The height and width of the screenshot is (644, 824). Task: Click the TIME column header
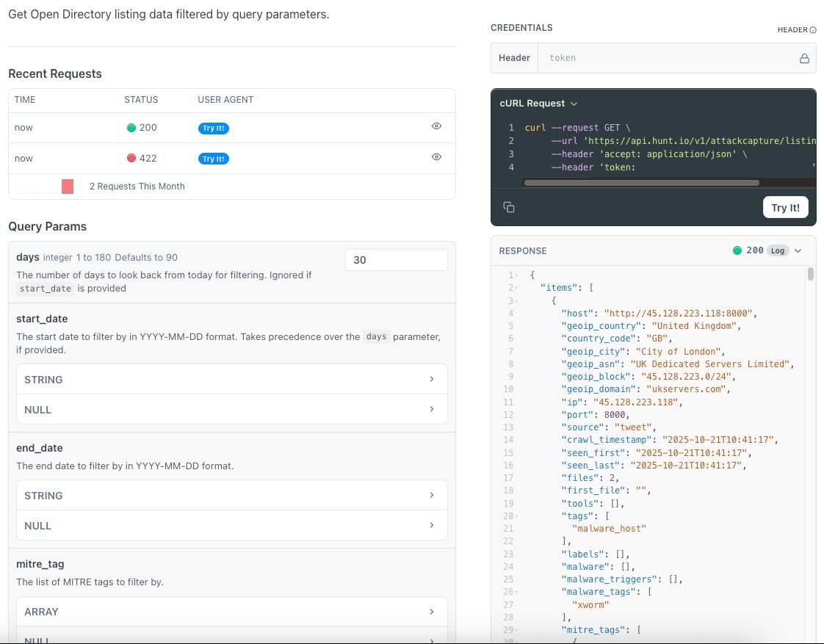click(25, 100)
